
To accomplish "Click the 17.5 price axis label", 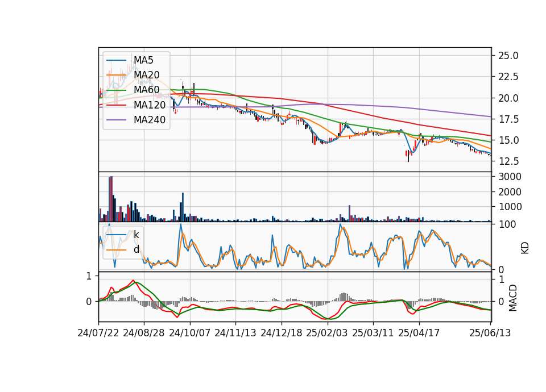I will [508, 119].
